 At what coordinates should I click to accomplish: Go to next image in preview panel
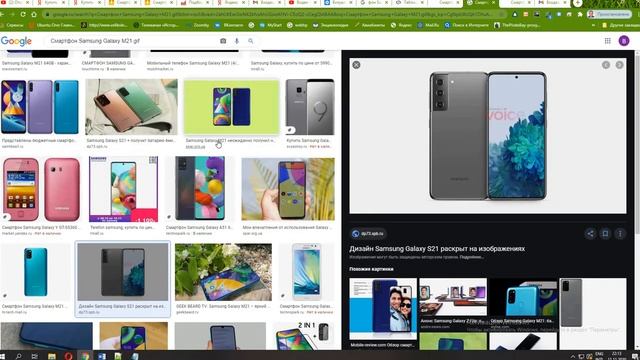(x=619, y=65)
